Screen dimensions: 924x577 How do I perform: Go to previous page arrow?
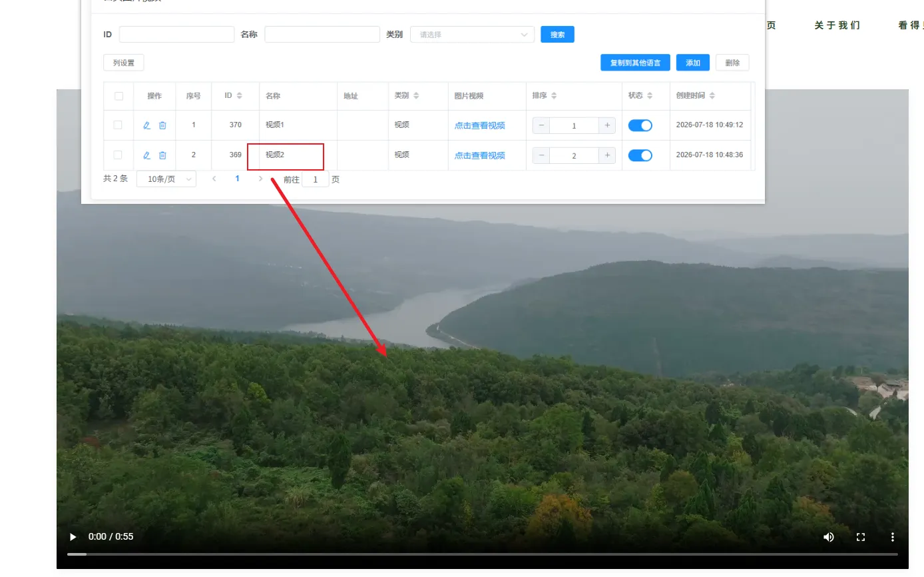(x=214, y=179)
